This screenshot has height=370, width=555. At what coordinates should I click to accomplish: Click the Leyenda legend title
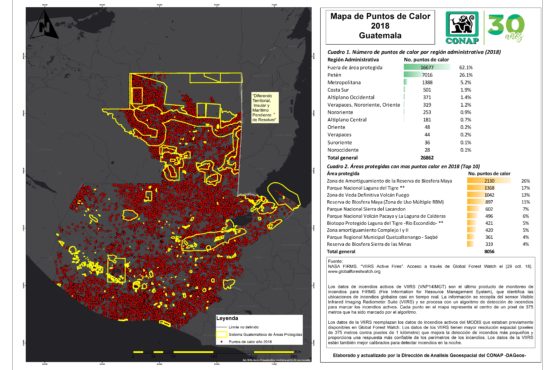coord(227,318)
